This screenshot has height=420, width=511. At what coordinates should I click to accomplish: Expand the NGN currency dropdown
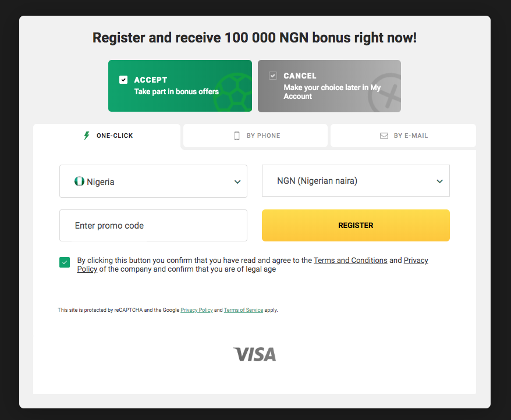click(356, 181)
